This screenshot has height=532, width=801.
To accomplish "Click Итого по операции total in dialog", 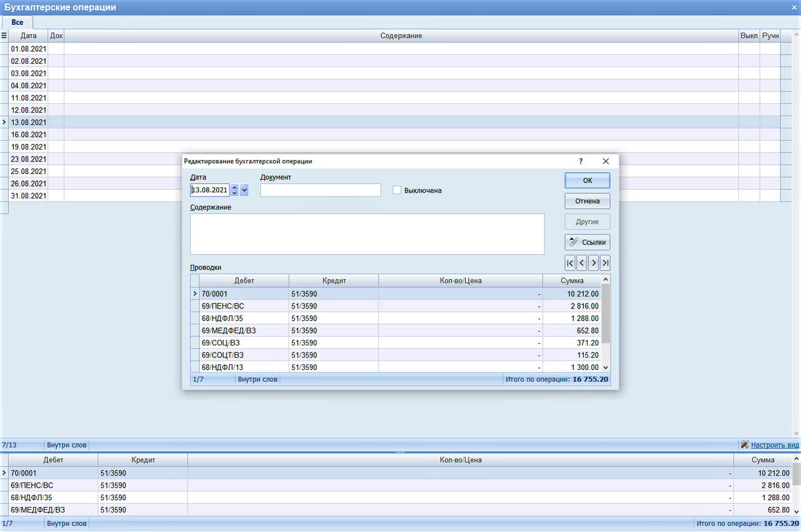I will click(556, 379).
